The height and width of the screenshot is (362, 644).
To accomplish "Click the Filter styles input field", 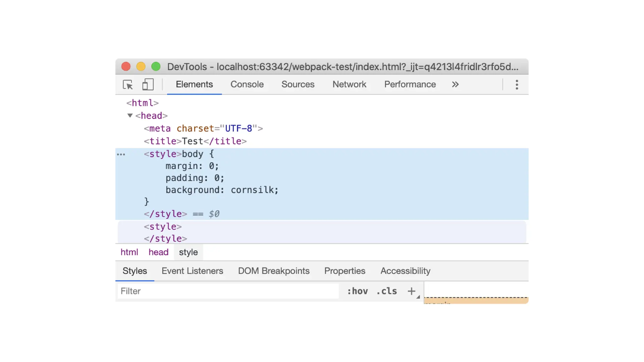I will (228, 291).
